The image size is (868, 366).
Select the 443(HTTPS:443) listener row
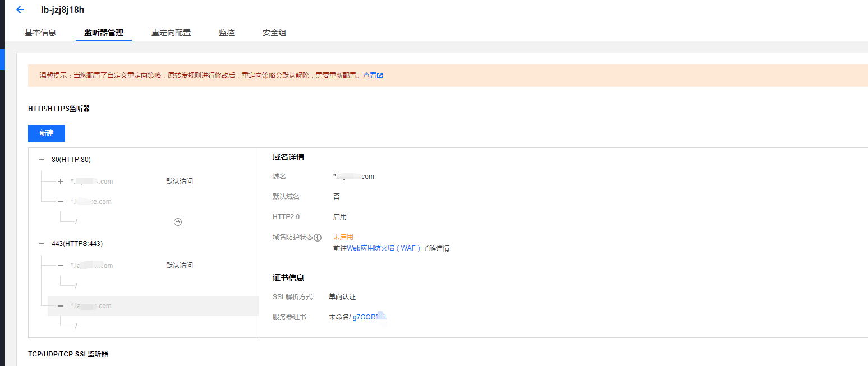point(77,244)
